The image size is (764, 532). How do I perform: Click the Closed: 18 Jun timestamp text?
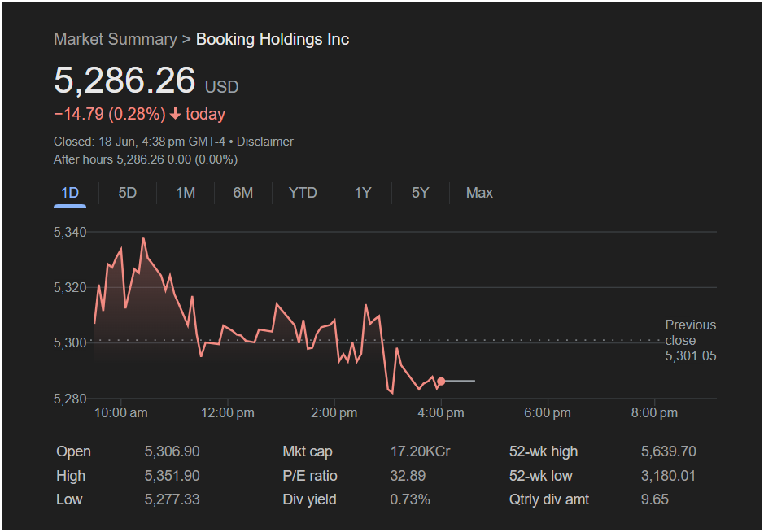point(139,142)
